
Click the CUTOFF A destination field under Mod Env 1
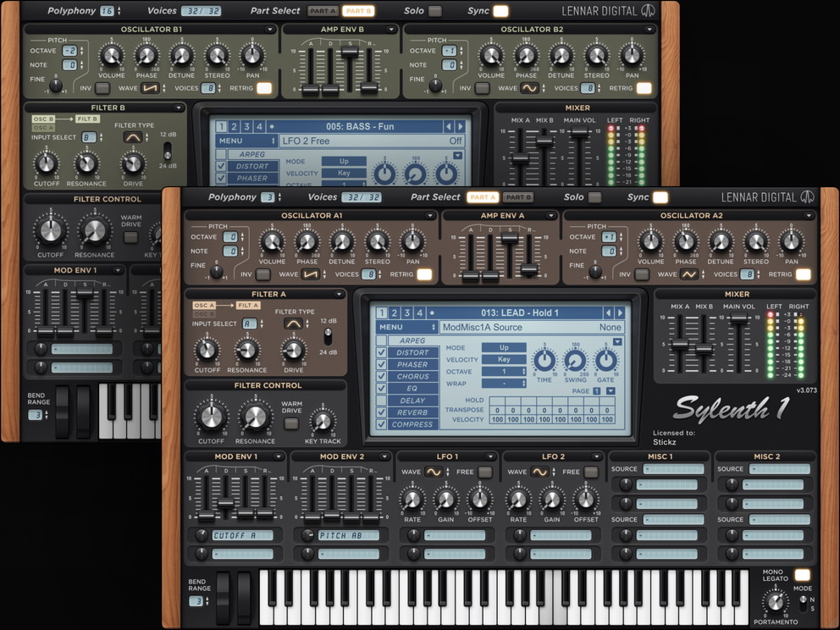(x=242, y=535)
